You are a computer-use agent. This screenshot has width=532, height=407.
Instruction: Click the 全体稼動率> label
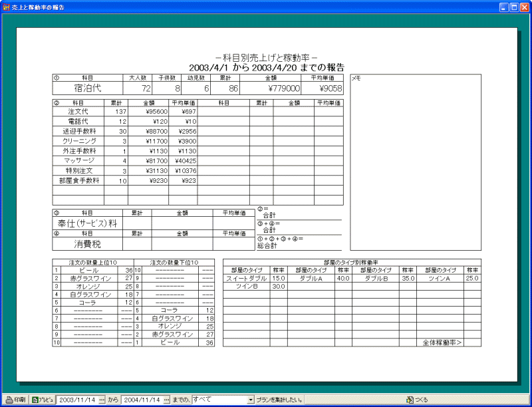(x=442, y=342)
